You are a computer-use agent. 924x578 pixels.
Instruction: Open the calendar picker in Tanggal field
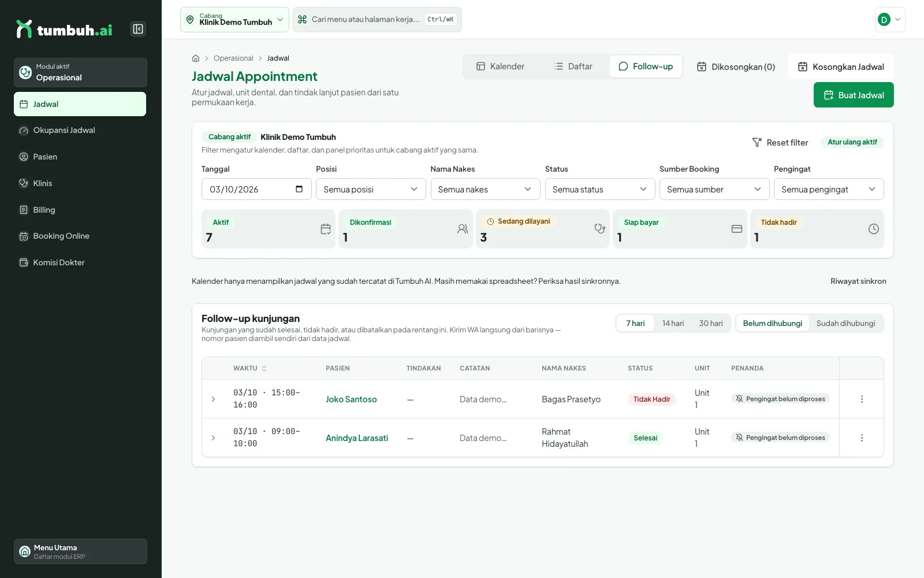299,189
